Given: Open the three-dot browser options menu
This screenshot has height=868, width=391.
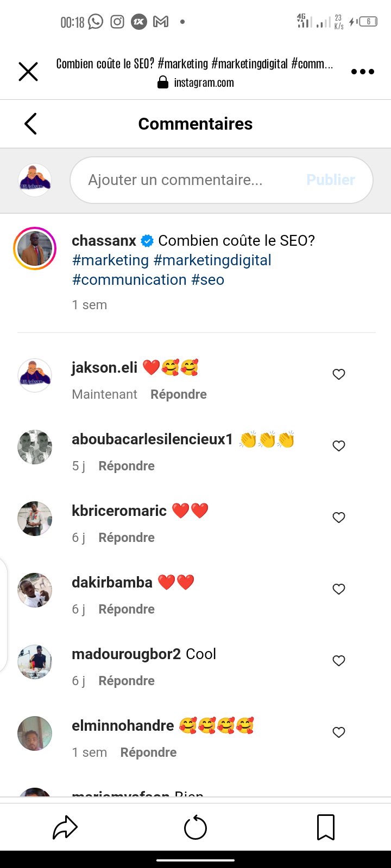Looking at the screenshot, I should pyautogui.click(x=363, y=72).
